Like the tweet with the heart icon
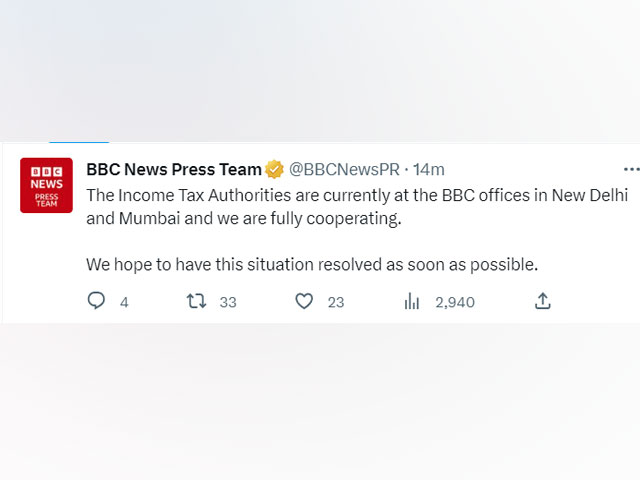 point(304,301)
